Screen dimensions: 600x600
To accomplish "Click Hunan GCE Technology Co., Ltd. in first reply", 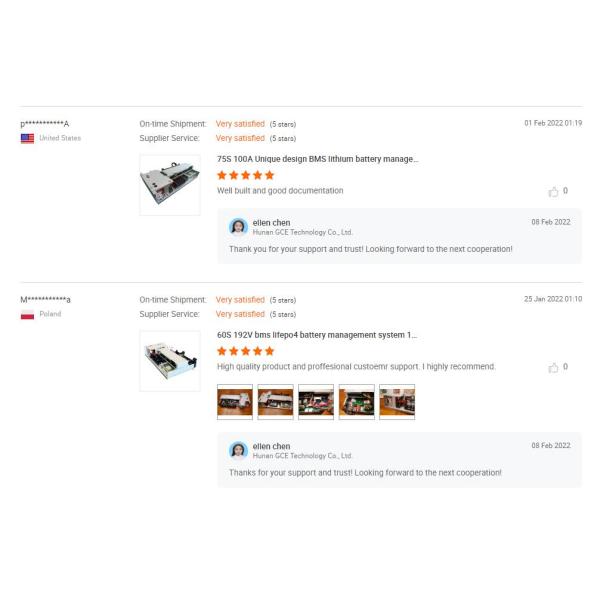I will (x=302, y=232).
